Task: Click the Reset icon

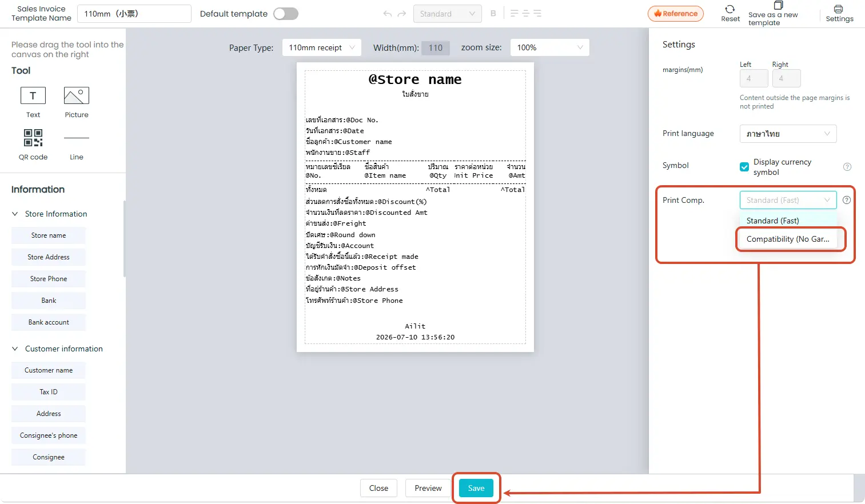Action: [x=730, y=9]
